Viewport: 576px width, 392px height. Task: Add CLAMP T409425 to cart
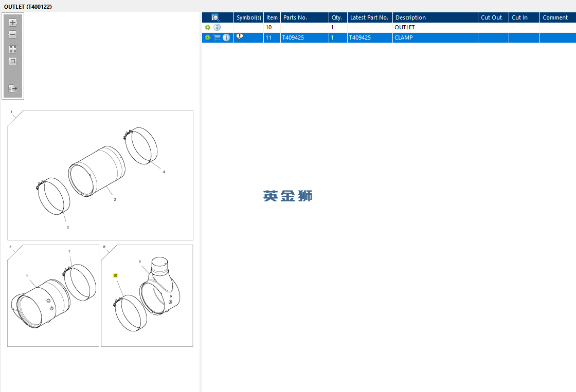pyautogui.click(x=217, y=38)
